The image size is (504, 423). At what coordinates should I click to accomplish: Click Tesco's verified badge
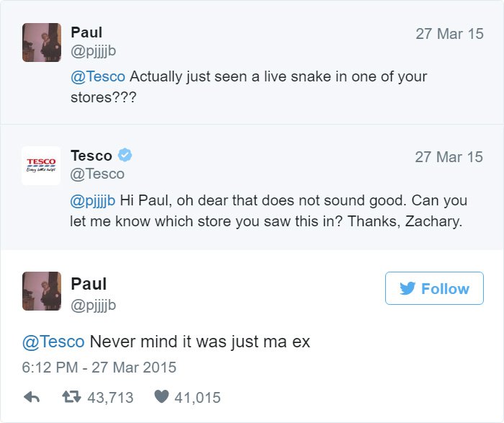click(125, 155)
